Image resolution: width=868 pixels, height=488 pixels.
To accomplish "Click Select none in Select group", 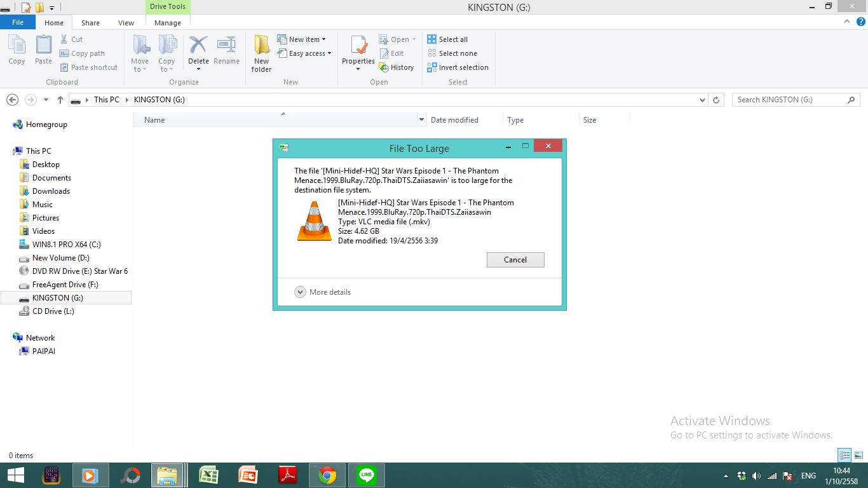I will (452, 53).
